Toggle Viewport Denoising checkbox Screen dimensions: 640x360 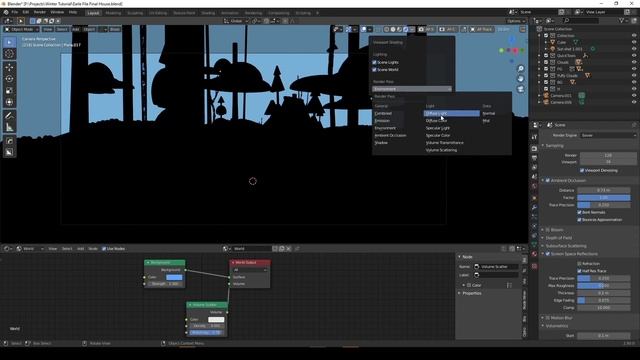(x=582, y=171)
